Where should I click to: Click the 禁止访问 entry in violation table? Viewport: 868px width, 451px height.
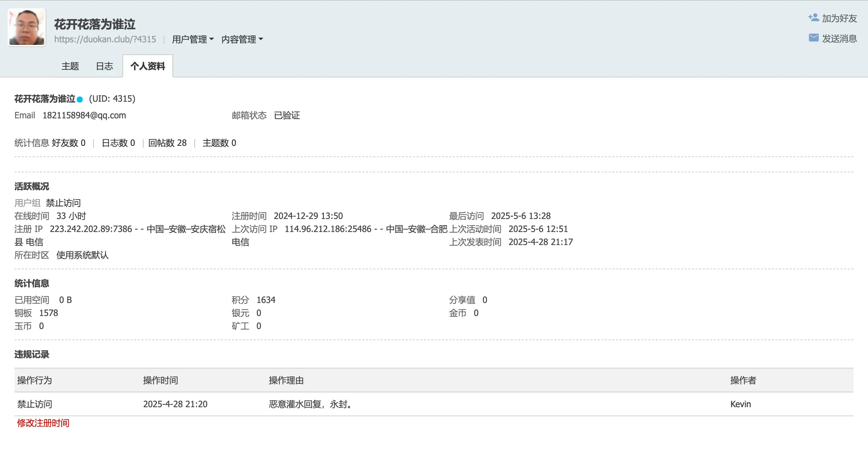(34, 404)
